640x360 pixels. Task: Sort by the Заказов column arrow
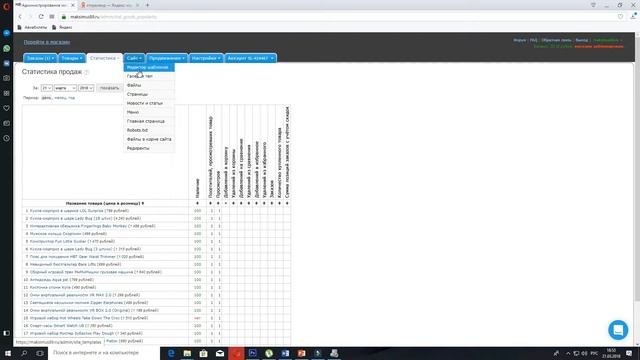click(x=272, y=203)
